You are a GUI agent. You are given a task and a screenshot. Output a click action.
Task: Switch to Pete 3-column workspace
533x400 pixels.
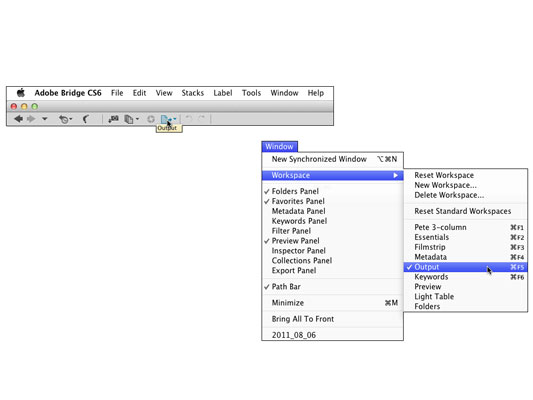click(x=466, y=227)
